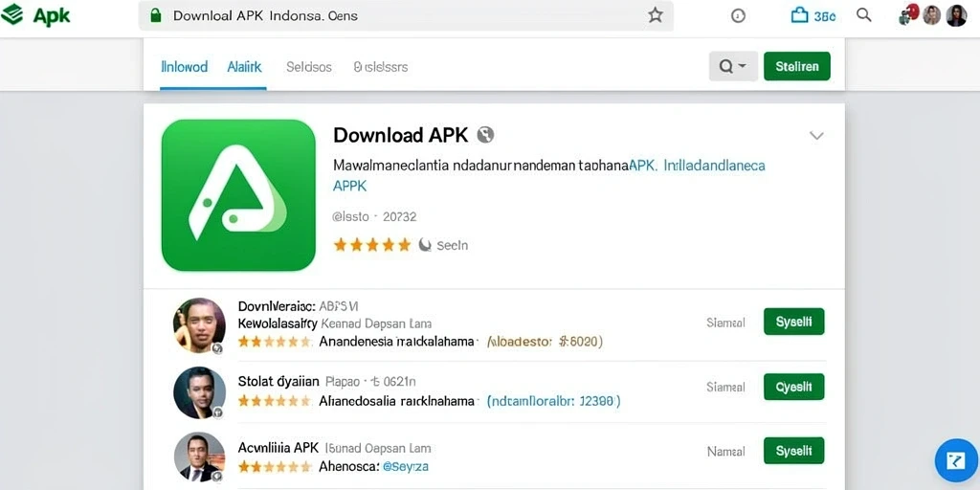The height and width of the screenshot is (490, 980).
Task: Click the orange parenthesized text ending 6020
Action: (545, 342)
